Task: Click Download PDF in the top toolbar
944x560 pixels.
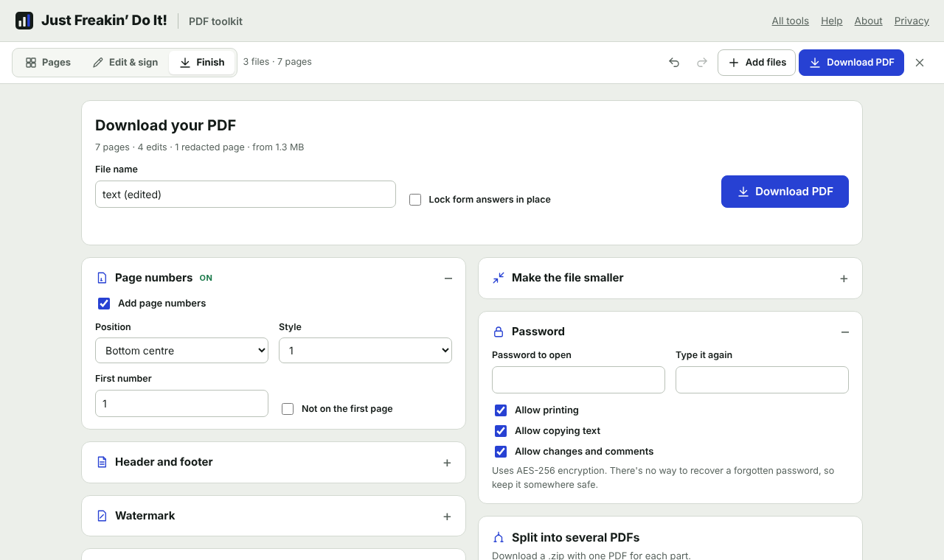Action: coord(851,63)
